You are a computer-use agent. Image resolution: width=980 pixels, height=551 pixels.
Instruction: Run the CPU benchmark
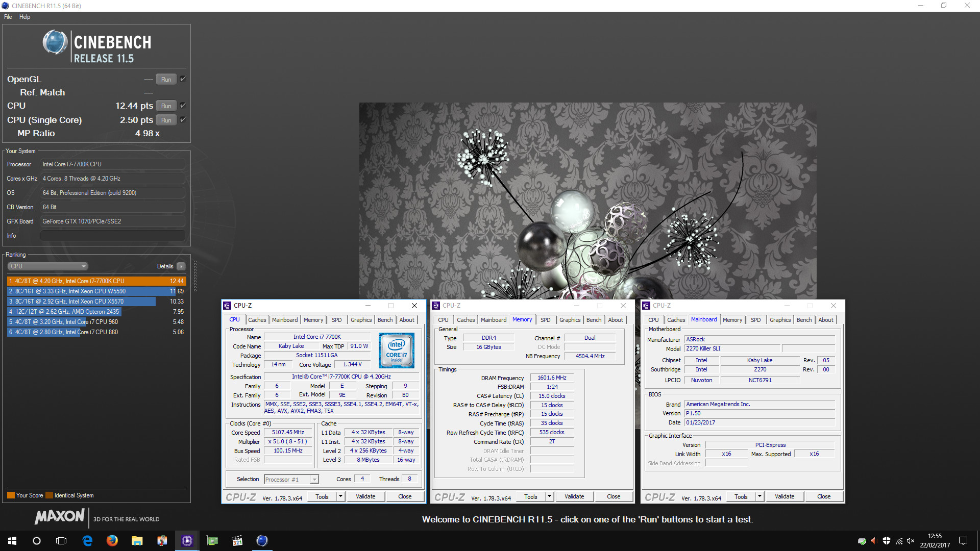tap(166, 106)
